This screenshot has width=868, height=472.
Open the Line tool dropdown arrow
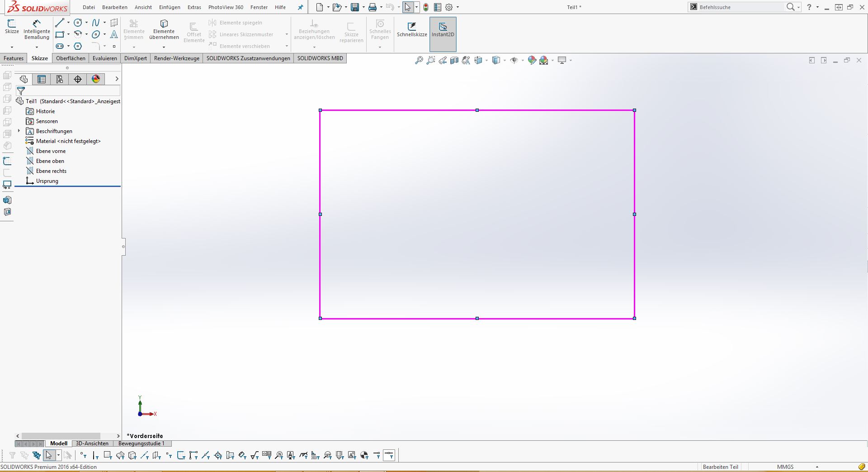[x=68, y=23]
